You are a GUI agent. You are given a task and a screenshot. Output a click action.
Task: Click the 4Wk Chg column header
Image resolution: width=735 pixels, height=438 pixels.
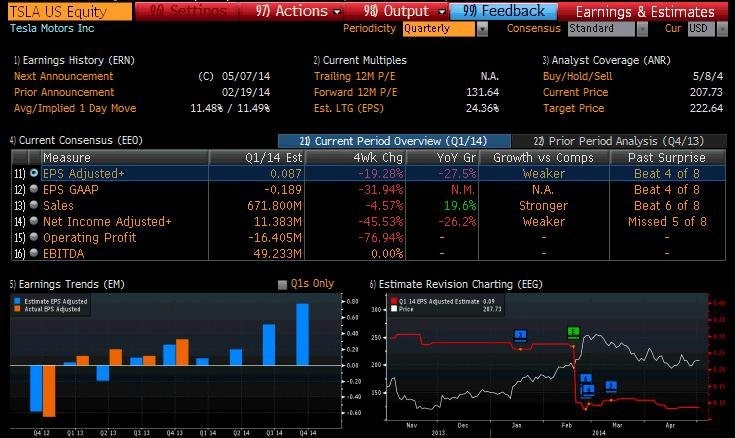point(356,158)
